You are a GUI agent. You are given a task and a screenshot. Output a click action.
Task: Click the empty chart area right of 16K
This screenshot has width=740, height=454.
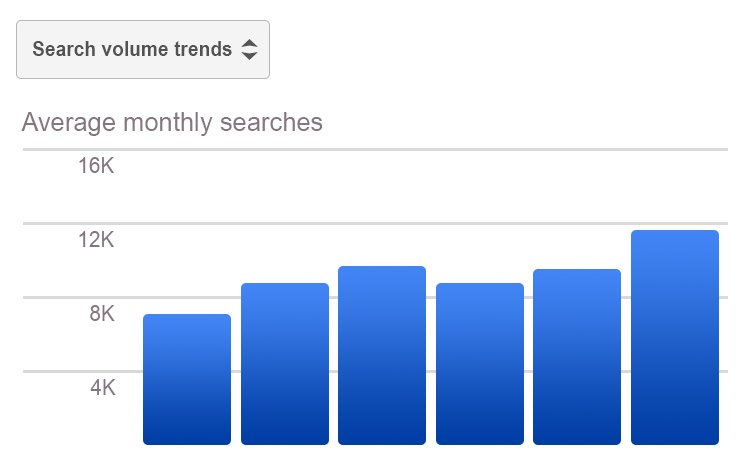(420, 187)
